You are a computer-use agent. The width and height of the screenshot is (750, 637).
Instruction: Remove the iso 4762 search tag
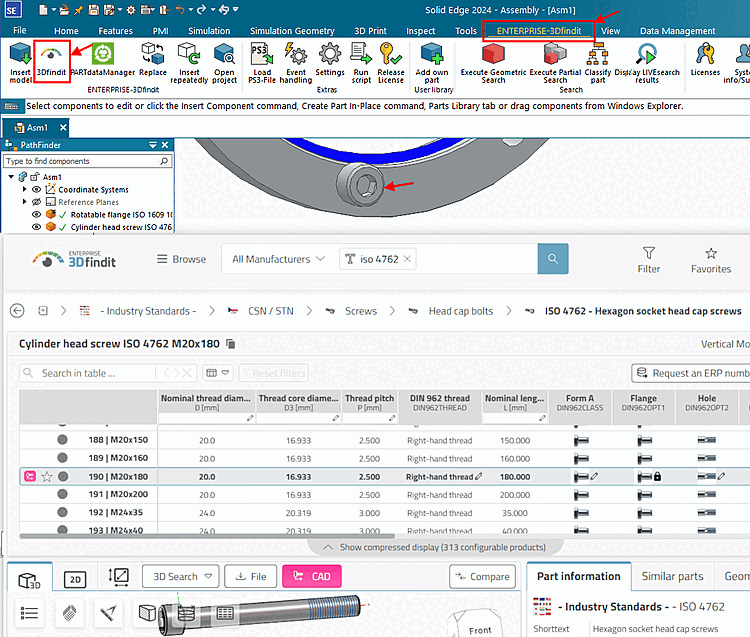click(407, 259)
